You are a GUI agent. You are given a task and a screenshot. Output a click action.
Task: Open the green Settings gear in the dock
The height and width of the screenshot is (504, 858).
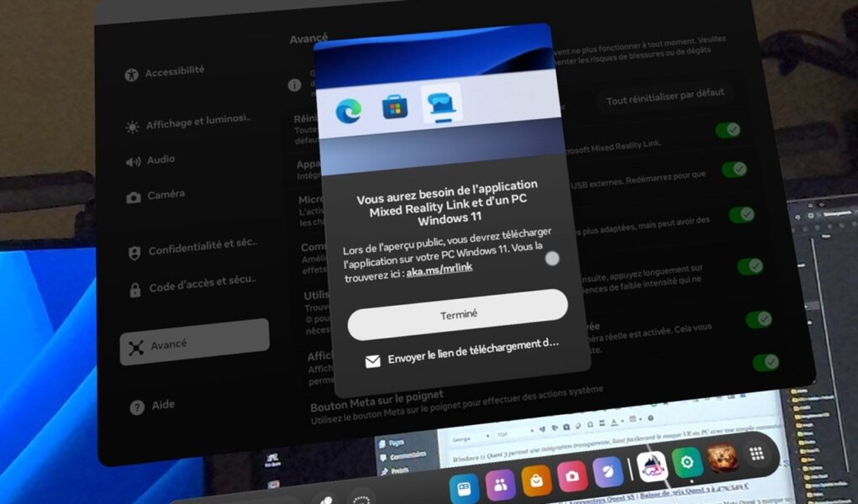687,461
